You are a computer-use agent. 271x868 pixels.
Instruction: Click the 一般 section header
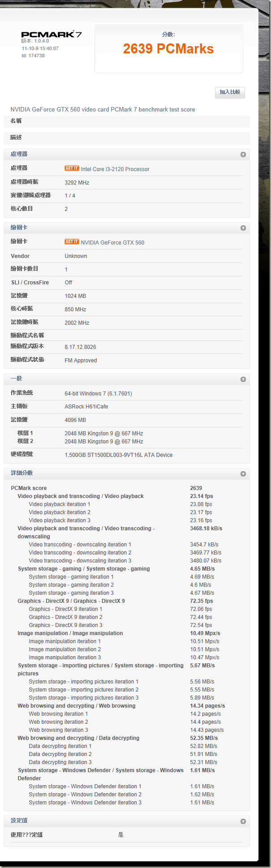(127, 379)
